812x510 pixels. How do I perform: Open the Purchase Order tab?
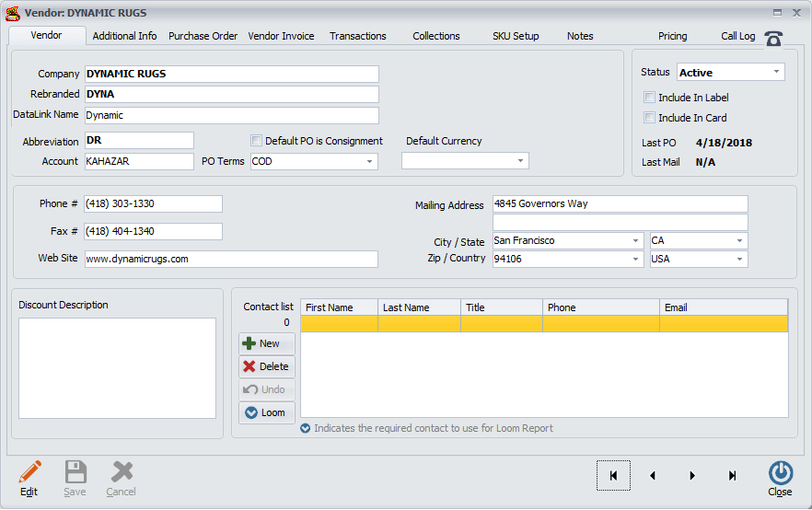[203, 36]
